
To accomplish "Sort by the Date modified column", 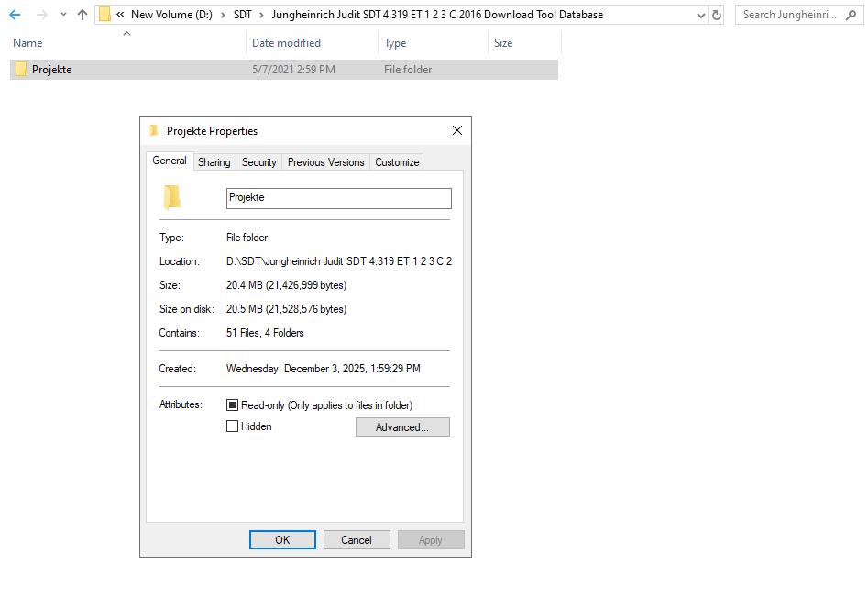I will click(x=286, y=42).
